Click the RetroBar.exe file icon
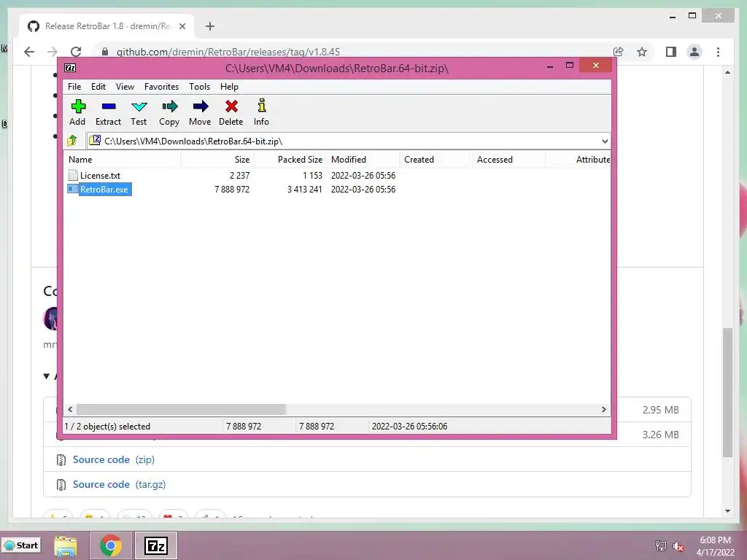 pyautogui.click(x=73, y=189)
